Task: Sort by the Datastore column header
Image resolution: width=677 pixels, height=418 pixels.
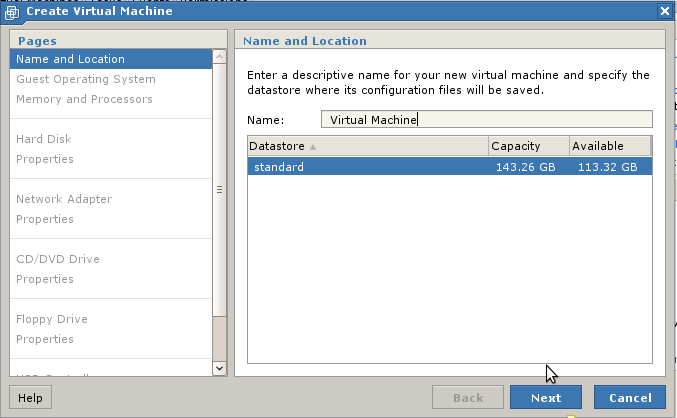Action: click(366, 146)
